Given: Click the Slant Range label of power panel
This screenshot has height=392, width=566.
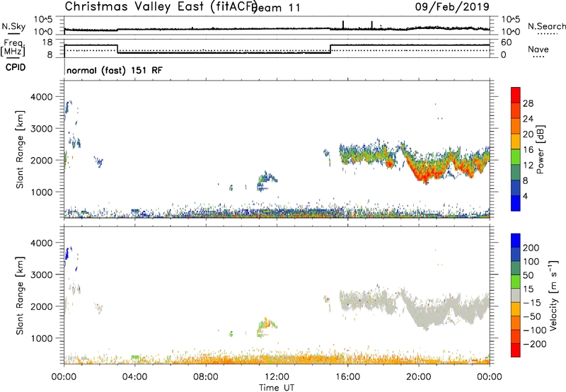Looking at the screenshot, I should click(20, 149).
